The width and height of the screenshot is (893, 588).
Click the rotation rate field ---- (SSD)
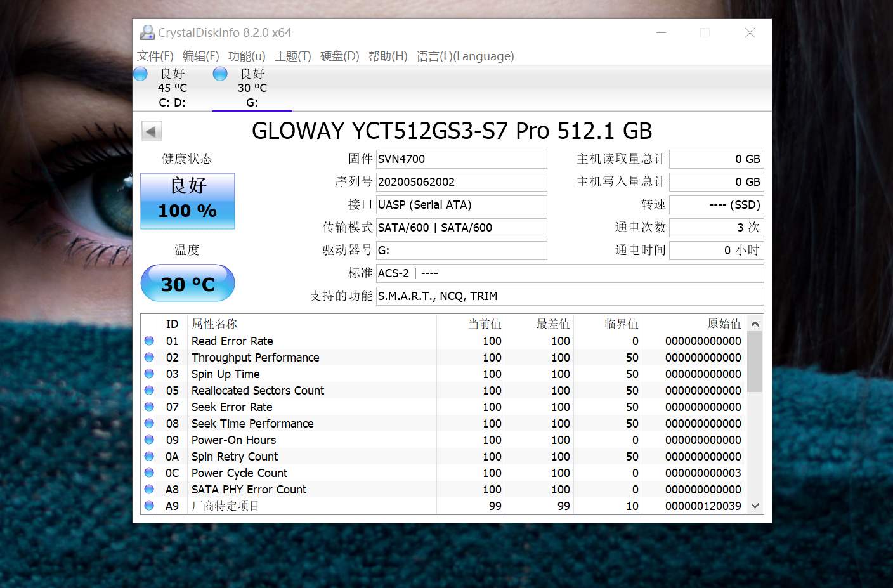pos(717,205)
